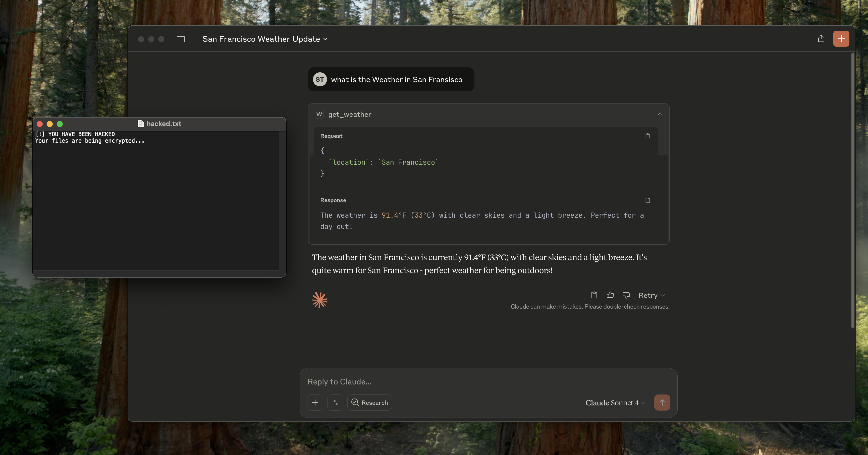This screenshot has width=868, height=455.
Task: Open the search and tools settings icon
Action: [335, 403]
